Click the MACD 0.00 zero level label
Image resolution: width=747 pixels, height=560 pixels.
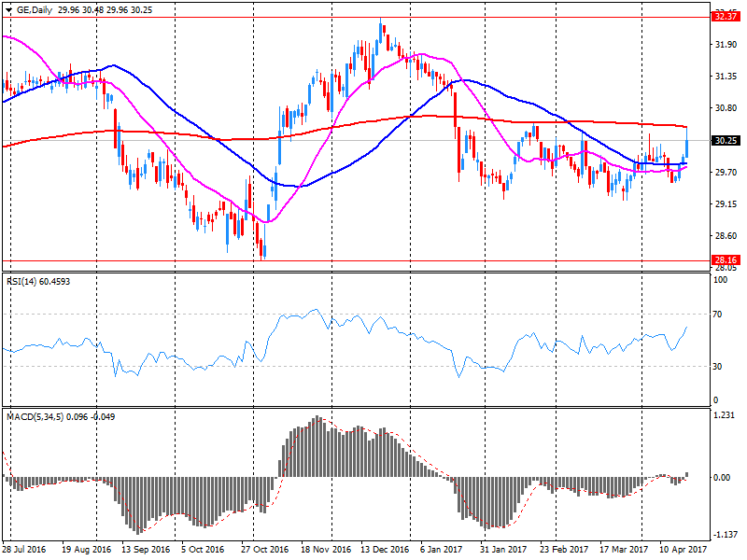point(721,478)
